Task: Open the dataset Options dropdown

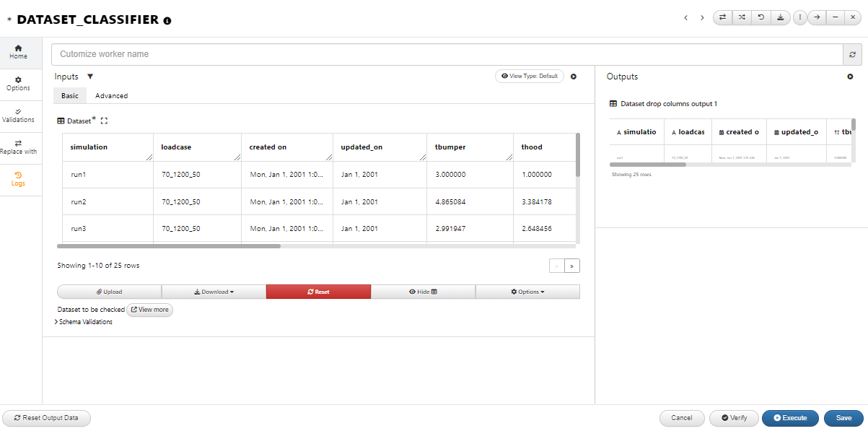Action: 527,292
